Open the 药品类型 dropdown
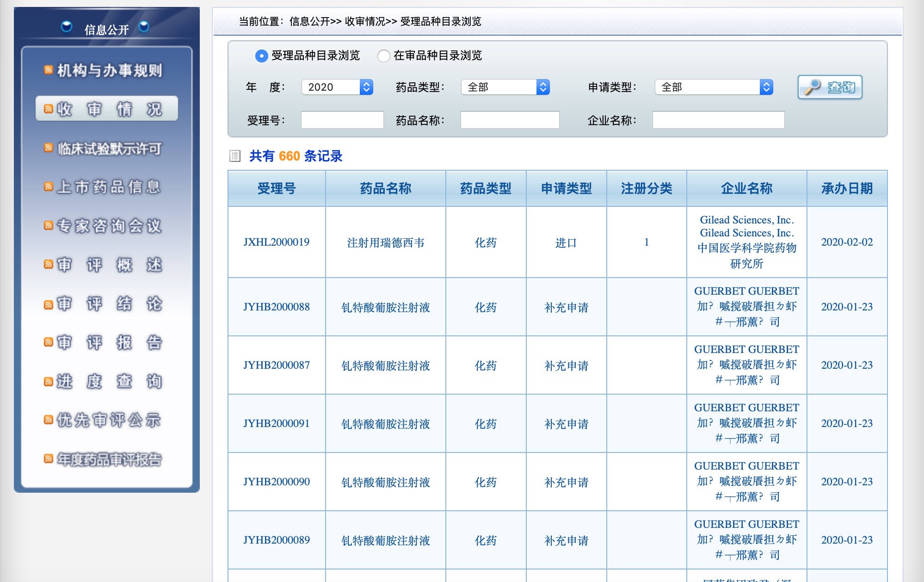Image resolution: width=924 pixels, height=582 pixels. click(505, 87)
